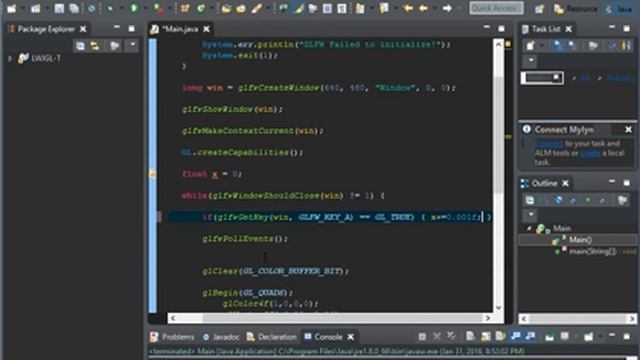Click the New Java Package icon
This screenshot has width=640, height=360.
click(185, 8)
